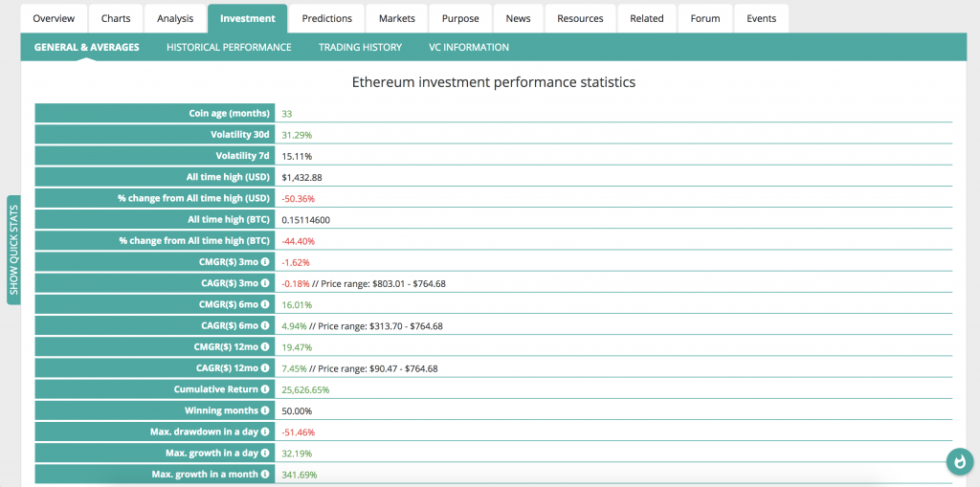
Task: Switch to the Markets tab
Action: pos(396,18)
